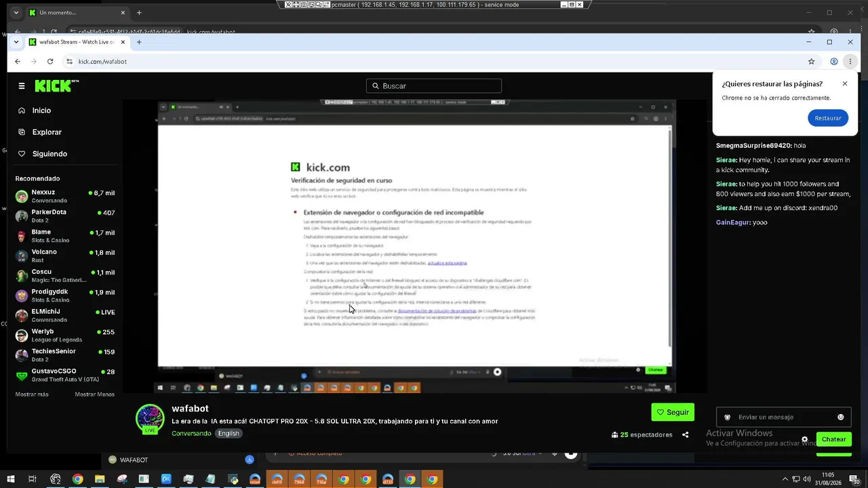Open a new tab in front Chrome window
Viewport: 868px width, 488px height.
tap(139, 42)
